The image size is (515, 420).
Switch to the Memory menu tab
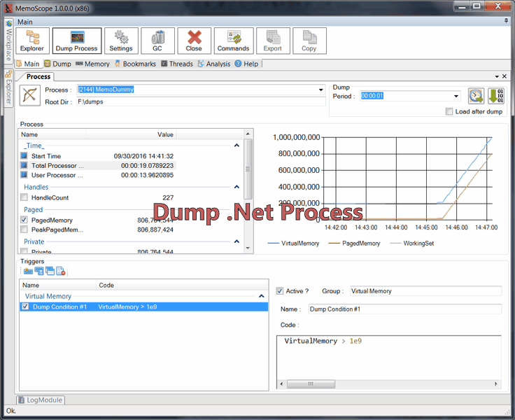[92, 64]
